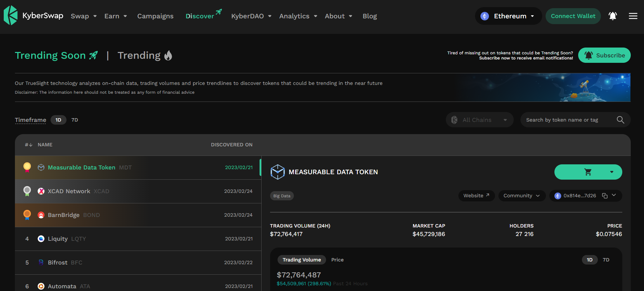The image size is (644, 291).
Task: Select the Bifrost BFC row
Action: [x=138, y=262]
